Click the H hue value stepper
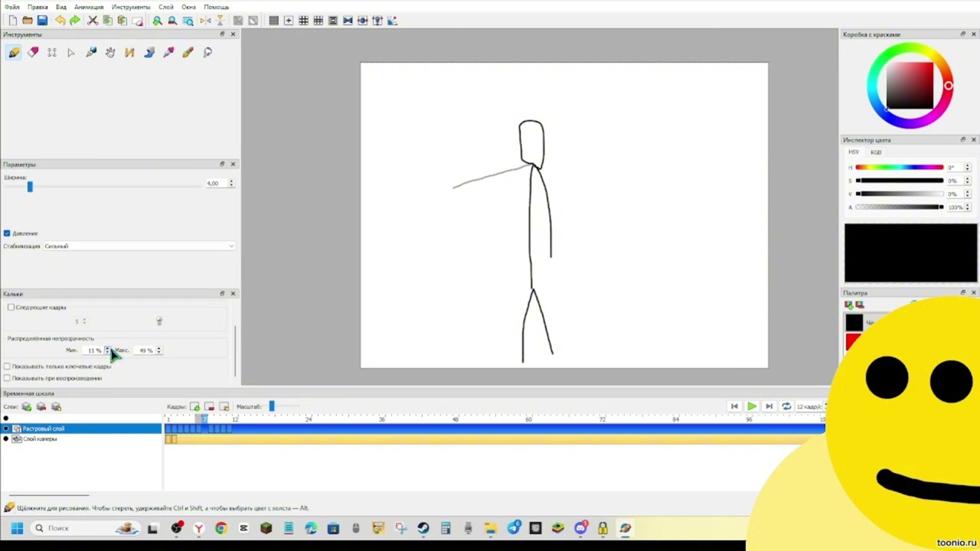 (x=967, y=168)
